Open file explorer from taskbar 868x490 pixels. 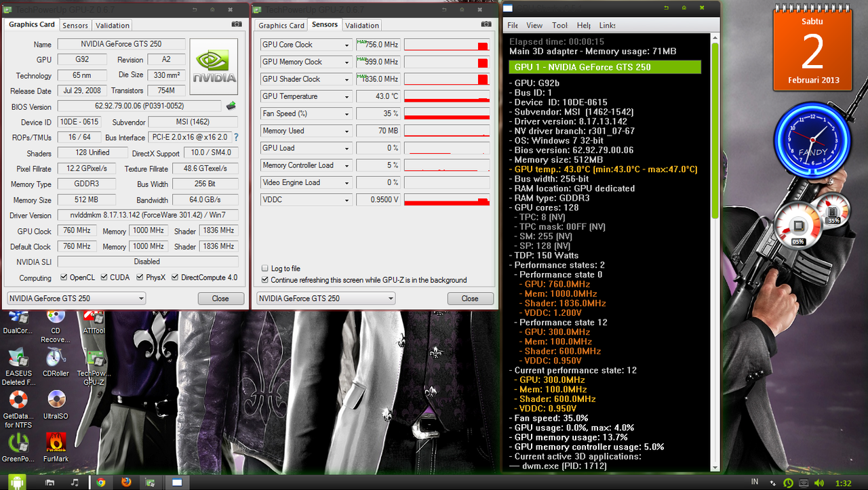[50, 483]
